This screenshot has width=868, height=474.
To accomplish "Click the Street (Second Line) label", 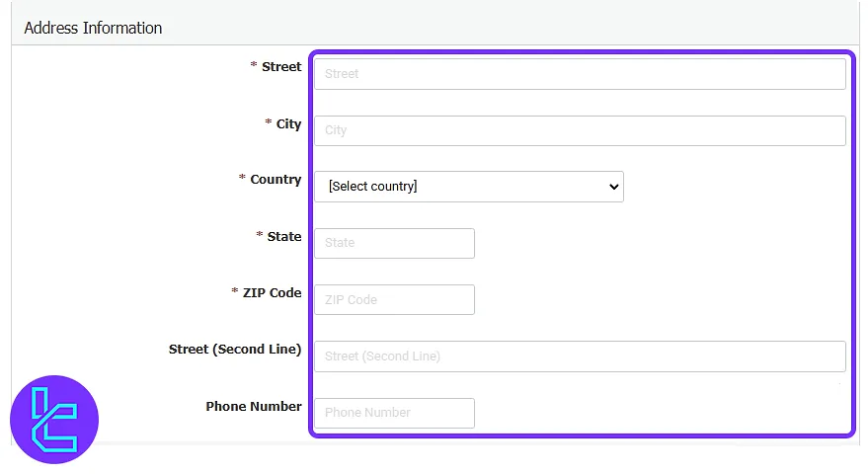I will (x=235, y=350).
